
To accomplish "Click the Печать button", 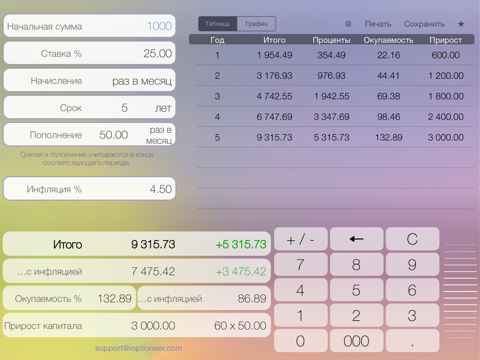I will point(378,24).
